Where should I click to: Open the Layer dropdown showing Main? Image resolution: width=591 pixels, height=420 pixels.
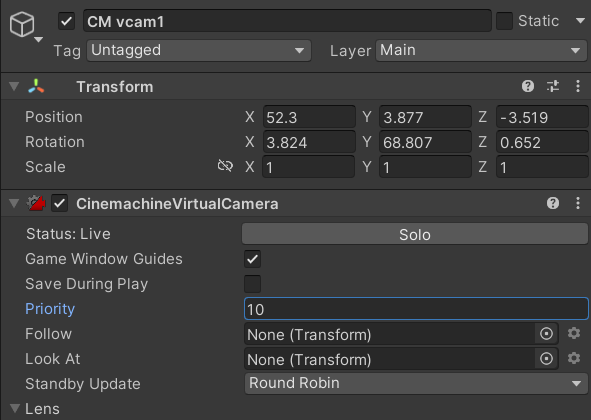click(x=481, y=51)
